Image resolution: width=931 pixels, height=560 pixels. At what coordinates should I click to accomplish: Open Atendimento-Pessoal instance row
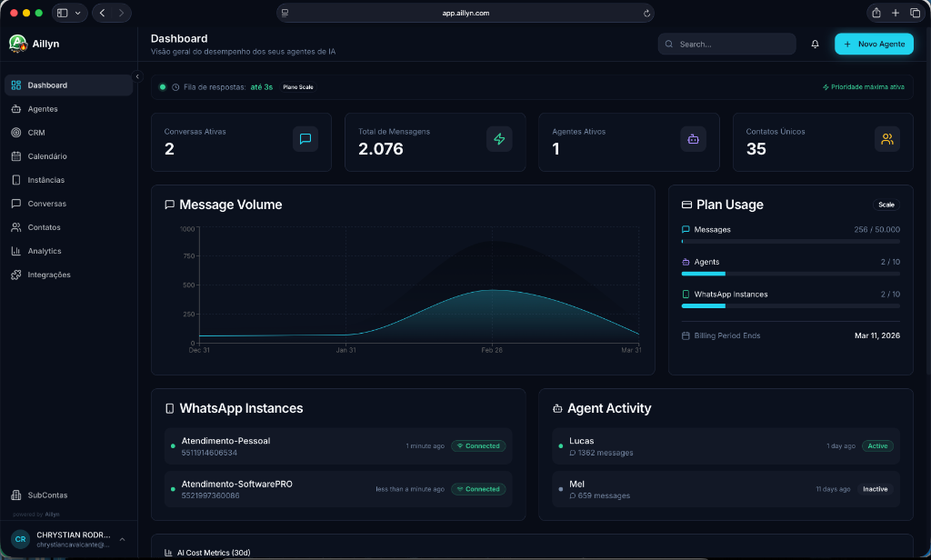[338, 446]
